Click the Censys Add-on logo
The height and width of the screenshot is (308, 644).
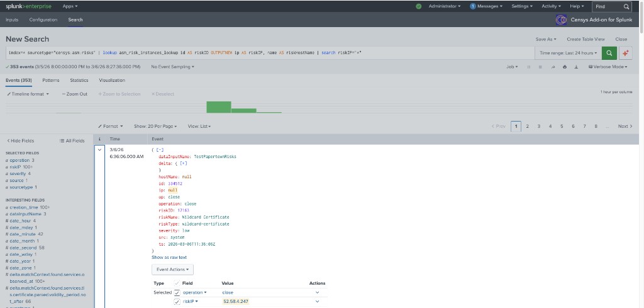pyautogui.click(x=561, y=20)
